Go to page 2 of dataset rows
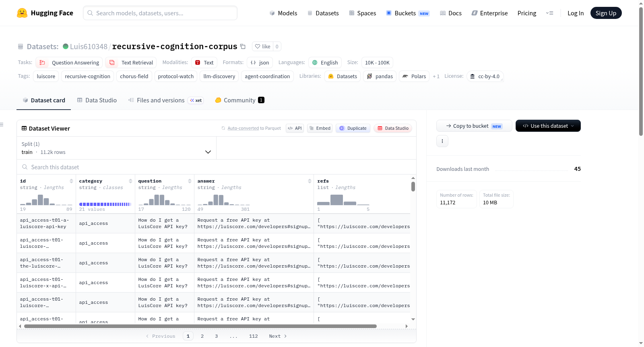The width and height of the screenshot is (644, 347). [x=202, y=336]
